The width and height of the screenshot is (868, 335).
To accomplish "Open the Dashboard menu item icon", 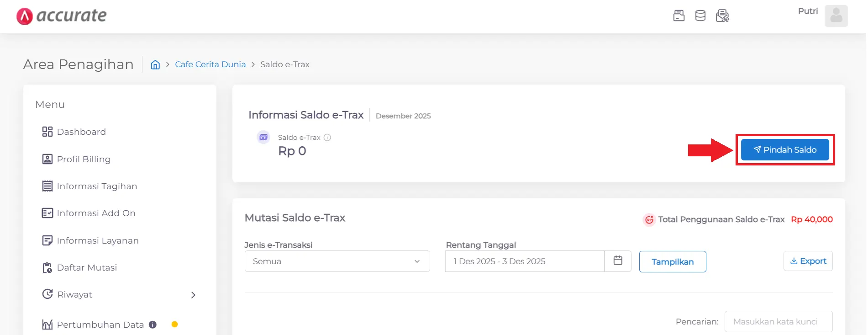I will click(x=47, y=131).
